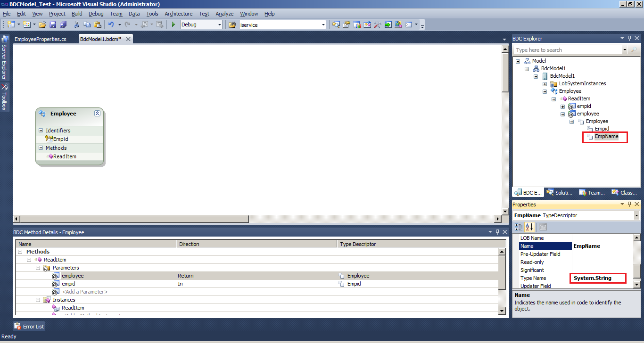Switch to the Team Explorer panel tab
This screenshot has height=344, width=644.
click(592, 192)
